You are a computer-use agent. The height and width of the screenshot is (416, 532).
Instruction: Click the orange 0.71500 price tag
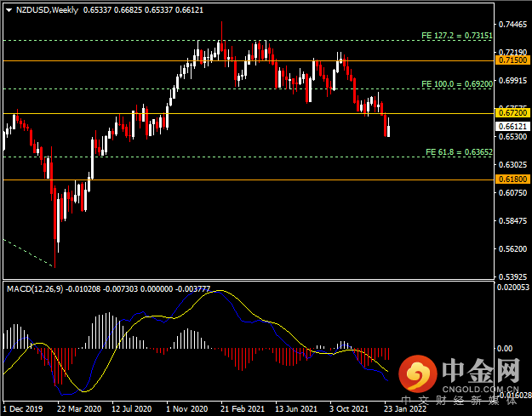point(512,60)
